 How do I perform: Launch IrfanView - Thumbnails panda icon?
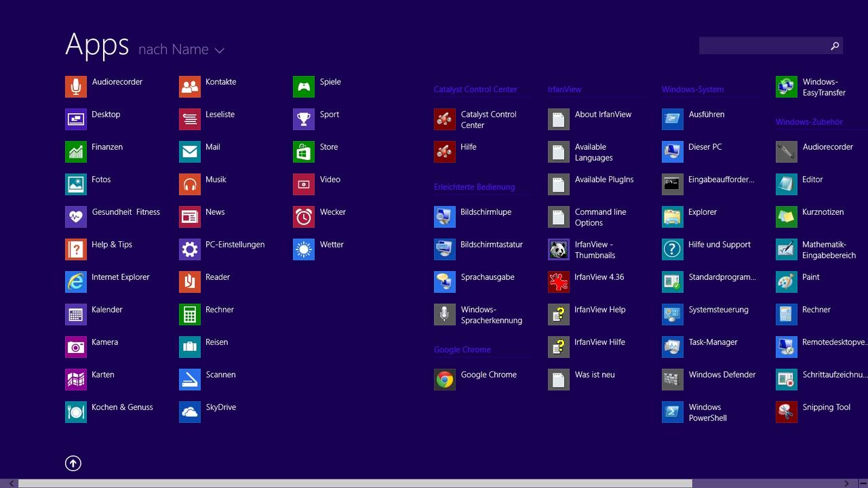[x=559, y=249]
